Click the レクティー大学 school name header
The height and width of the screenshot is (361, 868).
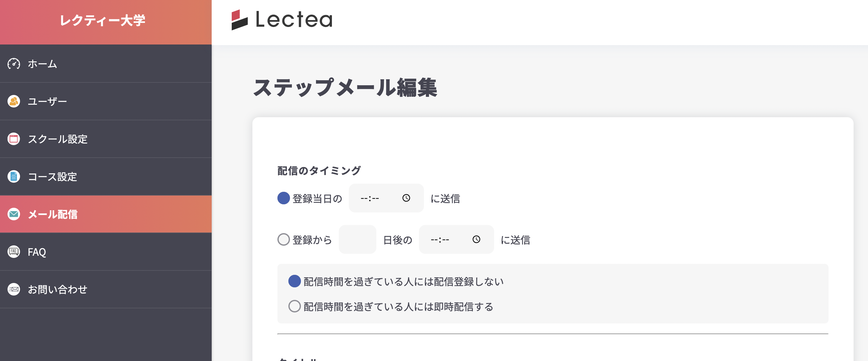click(102, 21)
